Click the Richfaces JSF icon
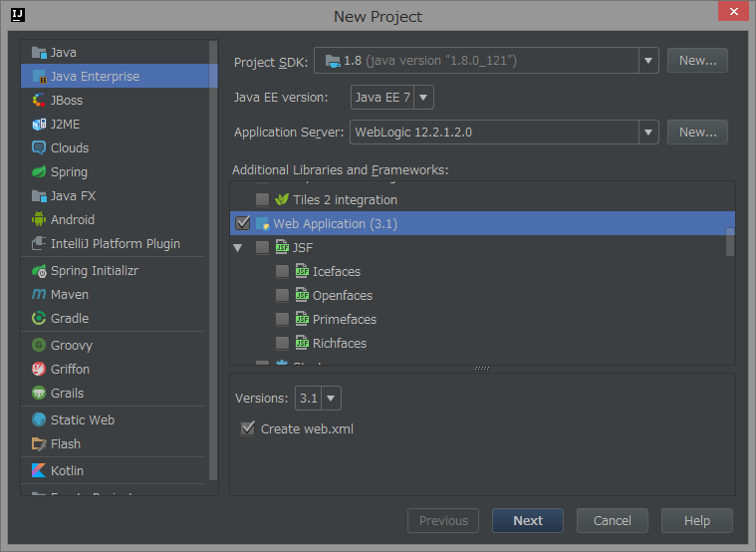Viewport: 756px width, 552px height. pos(302,343)
